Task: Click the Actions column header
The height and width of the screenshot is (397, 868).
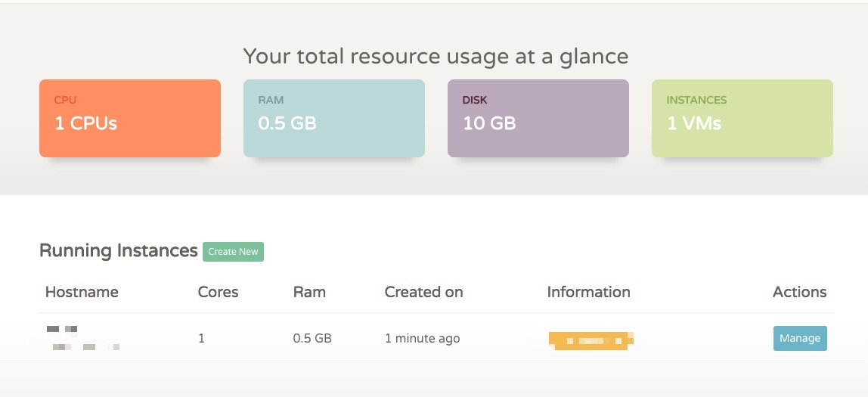Action: tap(799, 292)
